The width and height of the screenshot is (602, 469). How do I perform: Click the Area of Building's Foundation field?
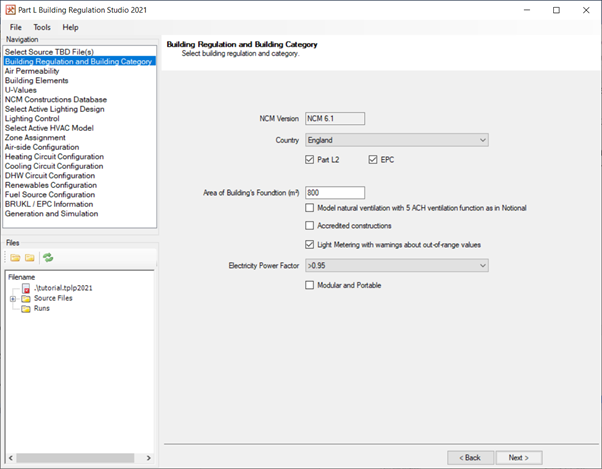[335, 193]
